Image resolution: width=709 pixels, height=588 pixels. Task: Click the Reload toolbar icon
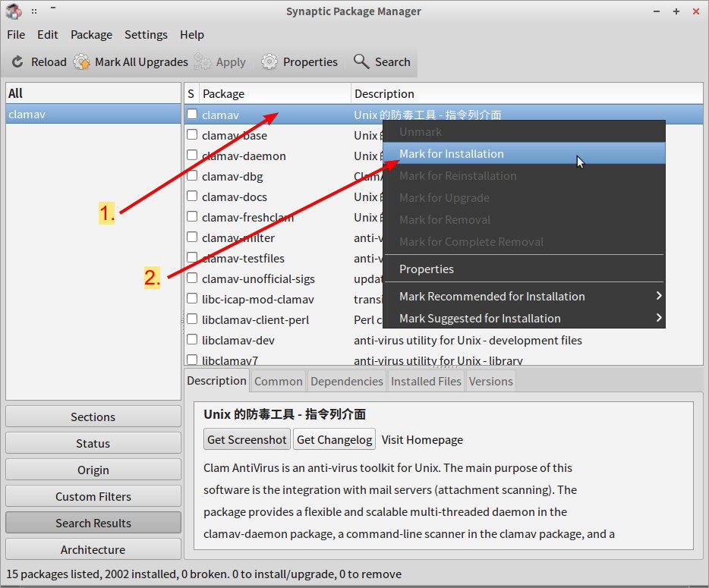(x=17, y=61)
